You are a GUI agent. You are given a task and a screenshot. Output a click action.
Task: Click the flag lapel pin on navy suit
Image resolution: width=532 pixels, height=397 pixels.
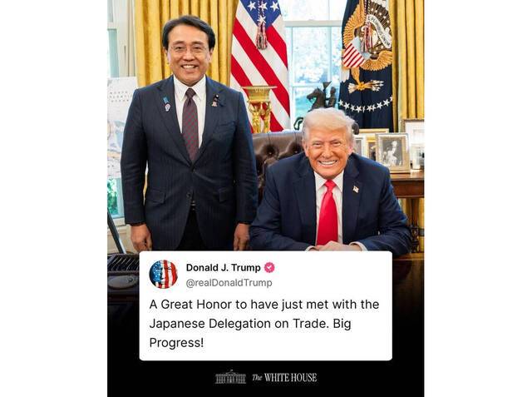(355, 189)
